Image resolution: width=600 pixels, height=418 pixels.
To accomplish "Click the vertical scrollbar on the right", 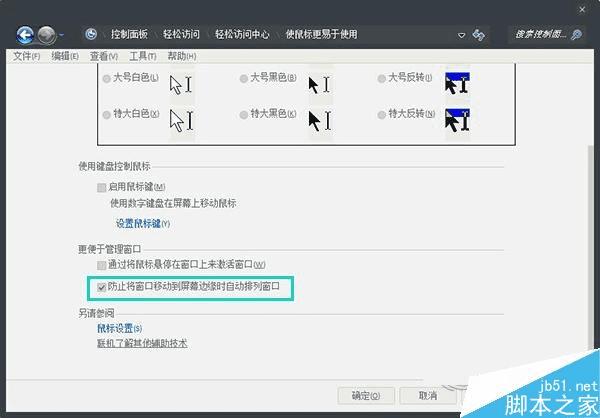I will click(591, 245).
